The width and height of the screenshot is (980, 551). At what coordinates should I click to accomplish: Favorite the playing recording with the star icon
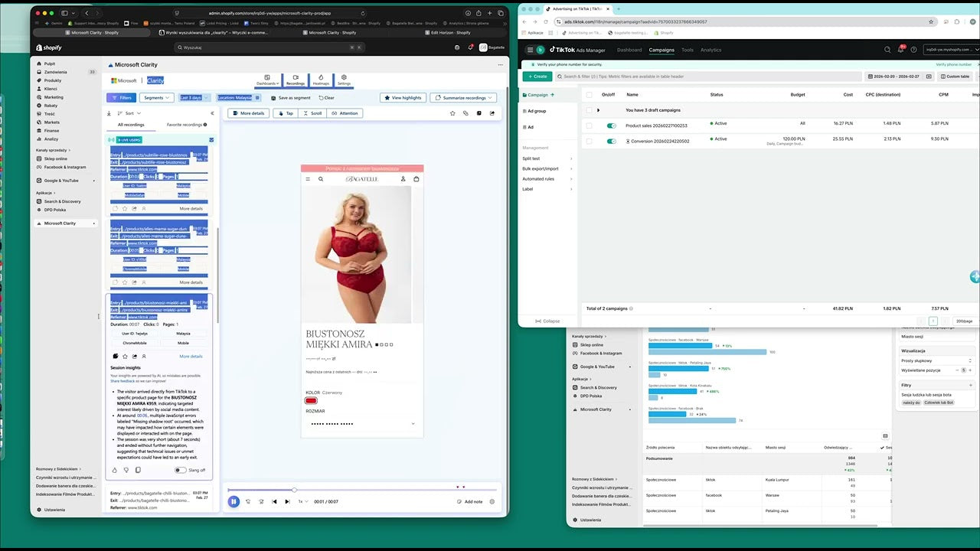tap(452, 112)
